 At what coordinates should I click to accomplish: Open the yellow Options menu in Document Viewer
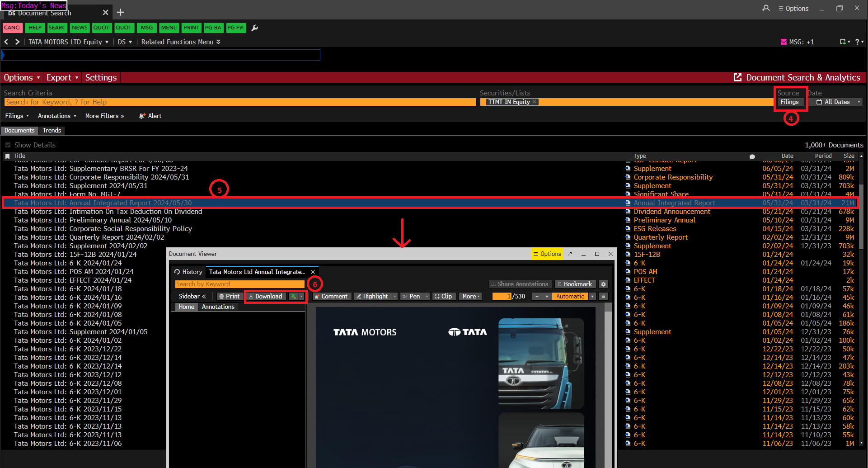point(547,254)
